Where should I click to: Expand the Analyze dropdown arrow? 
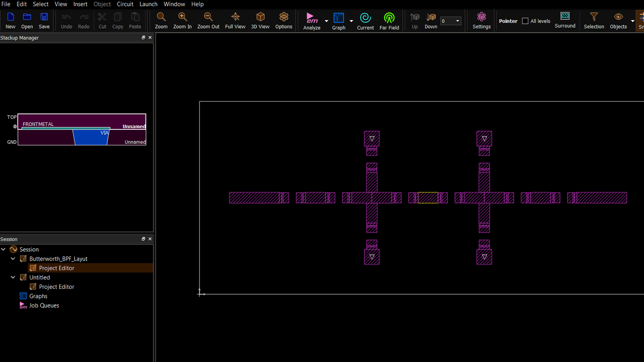[326, 21]
